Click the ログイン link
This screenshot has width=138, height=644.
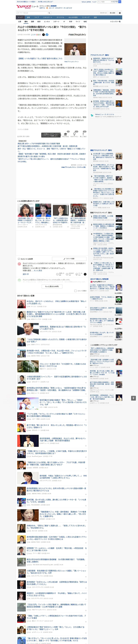42,8
